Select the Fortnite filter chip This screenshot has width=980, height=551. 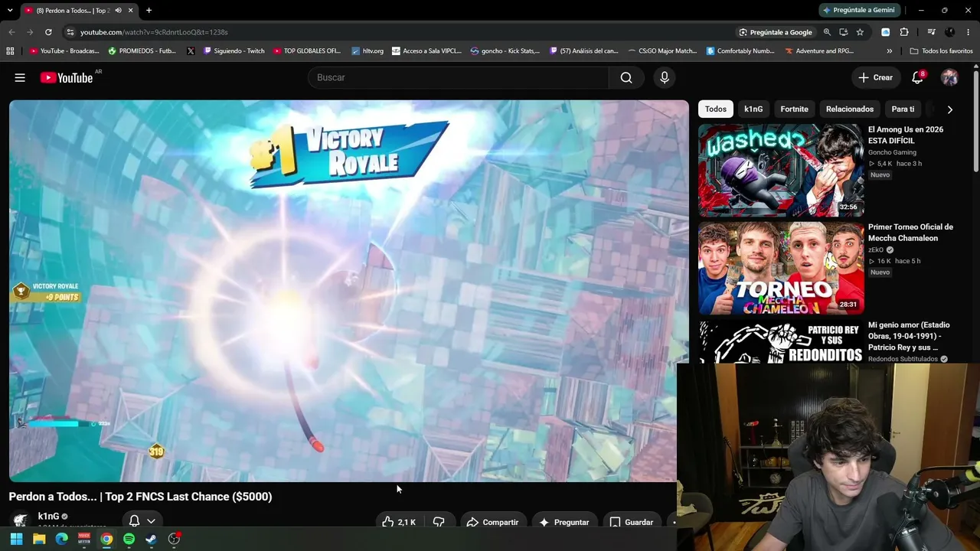point(794,109)
